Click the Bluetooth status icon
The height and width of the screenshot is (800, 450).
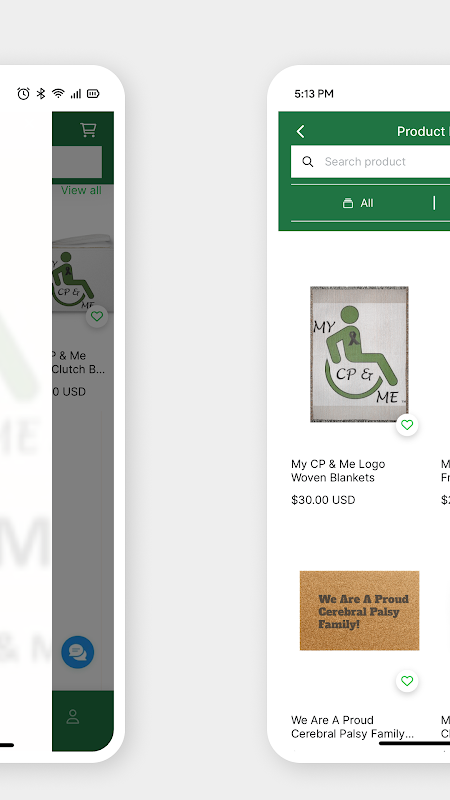[x=41, y=93]
